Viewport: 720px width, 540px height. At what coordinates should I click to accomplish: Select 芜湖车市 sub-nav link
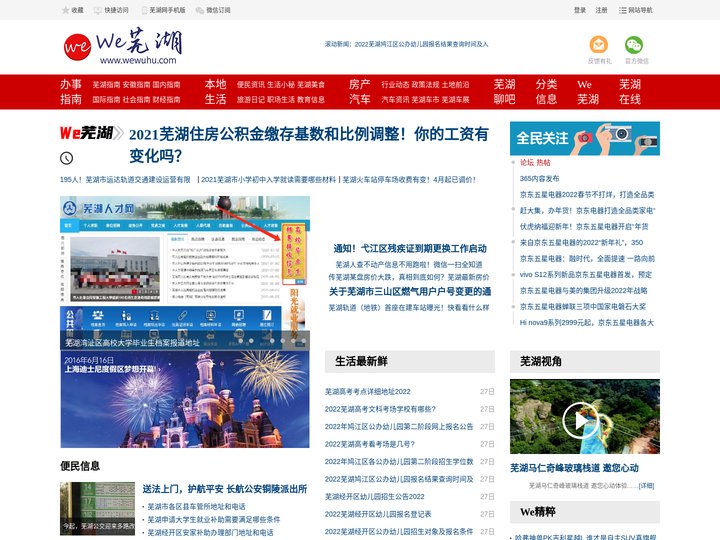(x=425, y=100)
